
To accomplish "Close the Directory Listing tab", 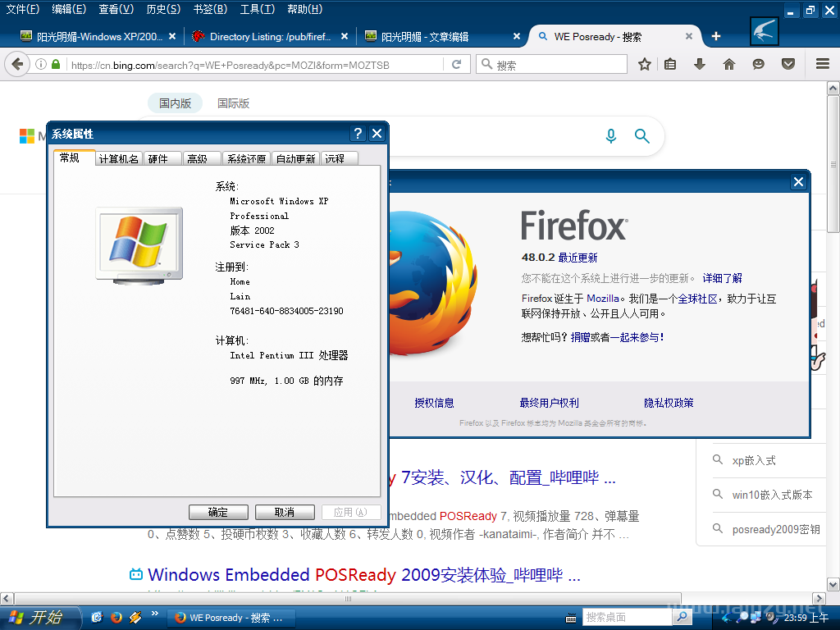I will click(x=345, y=36).
